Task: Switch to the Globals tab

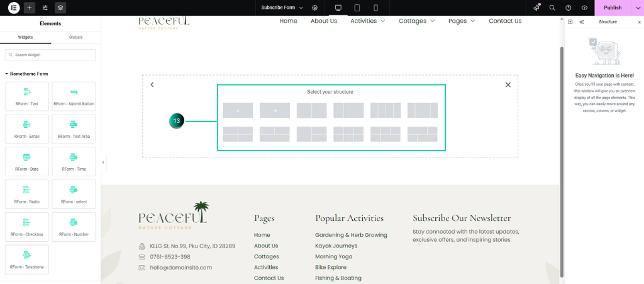Action: (x=76, y=37)
